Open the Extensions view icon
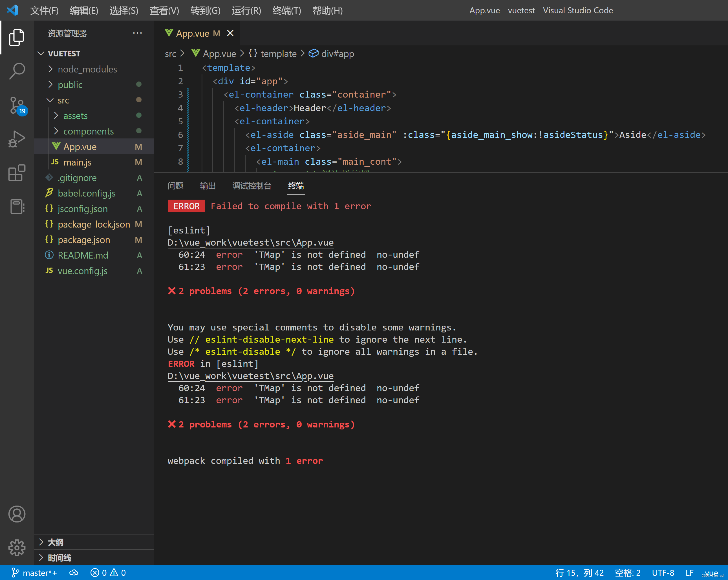The height and width of the screenshot is (580, 728). (x=17, y=173)
